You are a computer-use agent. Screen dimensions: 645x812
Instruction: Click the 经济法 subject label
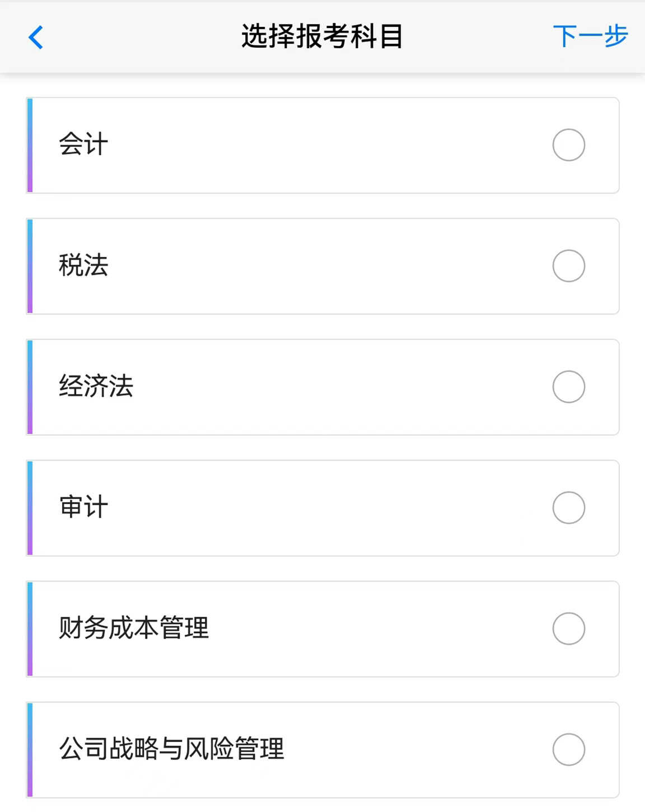pos(96,386)
